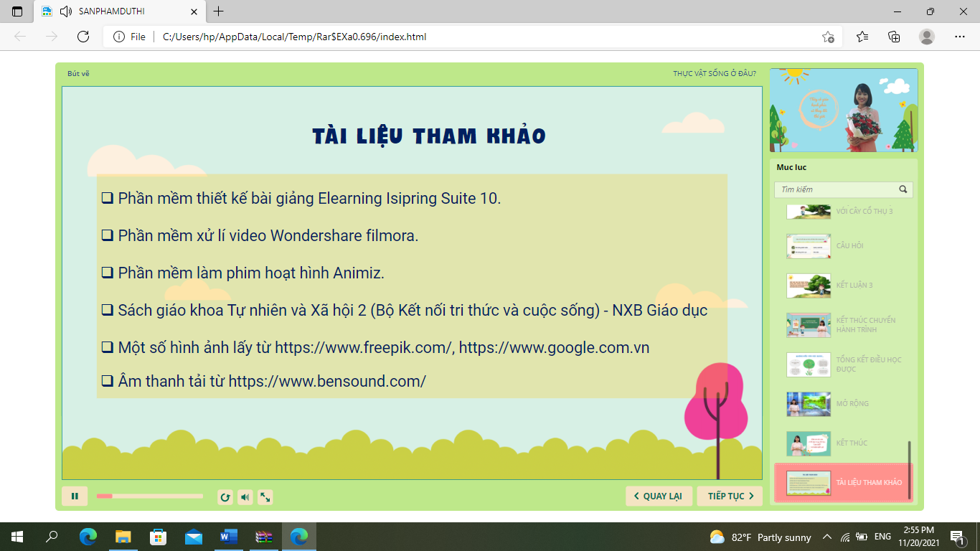
Task: Advance with the TIẾP TỤC button
Action: [x=730, y=496]
